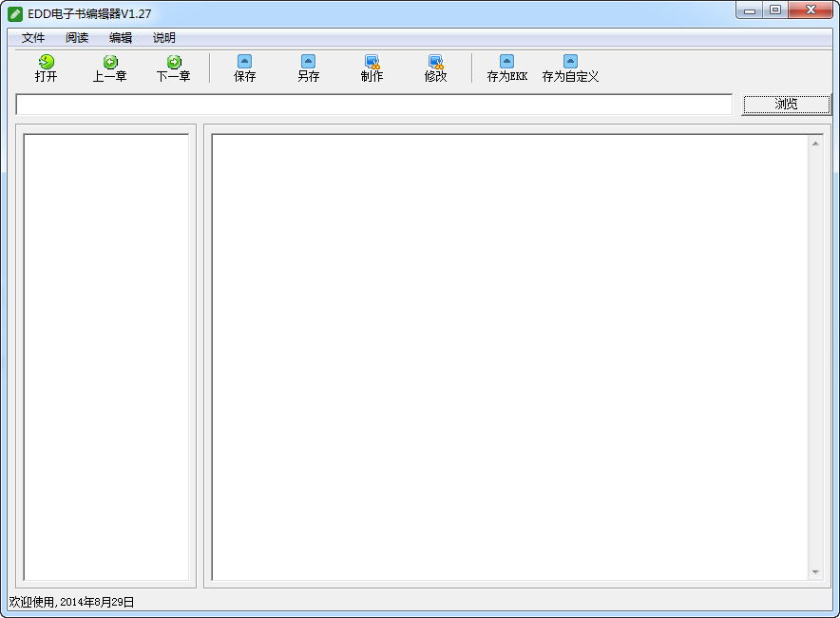Viewport: 840px width, 618px height.
Task: Open the 文件 menu
Action: click(x=32, y=37)
